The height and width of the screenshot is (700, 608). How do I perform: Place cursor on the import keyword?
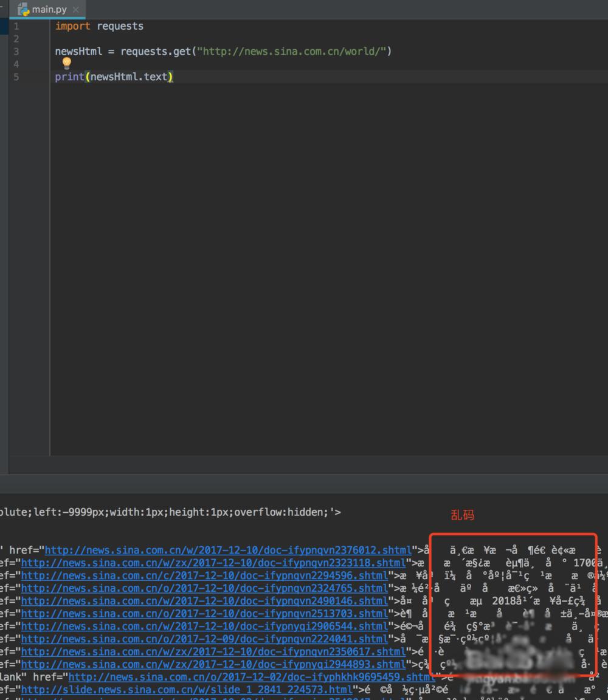pyautogui.click(x=72, y=26)
